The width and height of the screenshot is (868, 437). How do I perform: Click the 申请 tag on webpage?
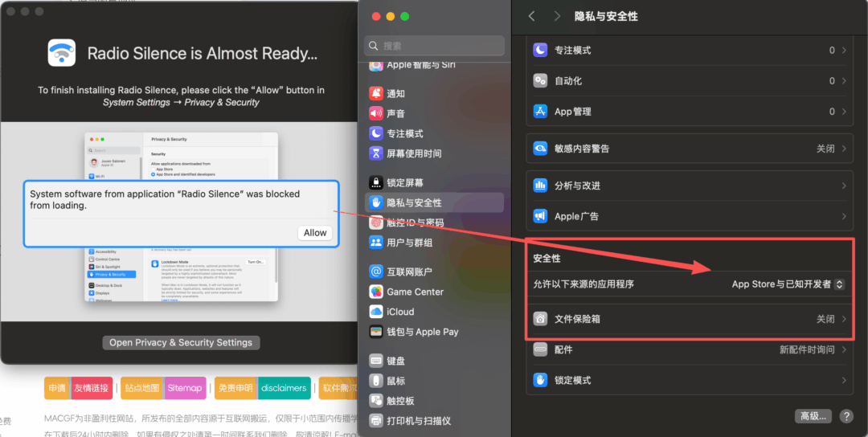(x=57, y=388)
